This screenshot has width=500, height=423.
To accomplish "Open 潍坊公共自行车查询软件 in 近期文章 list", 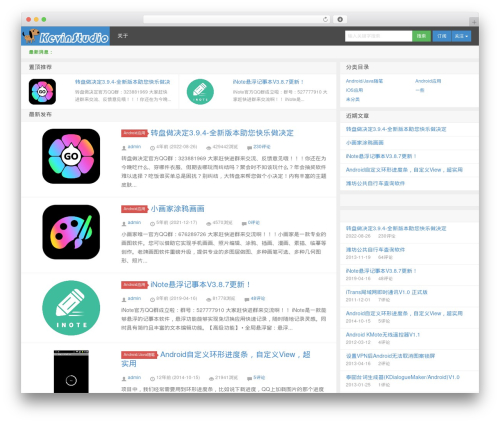I will click(375, 183).
